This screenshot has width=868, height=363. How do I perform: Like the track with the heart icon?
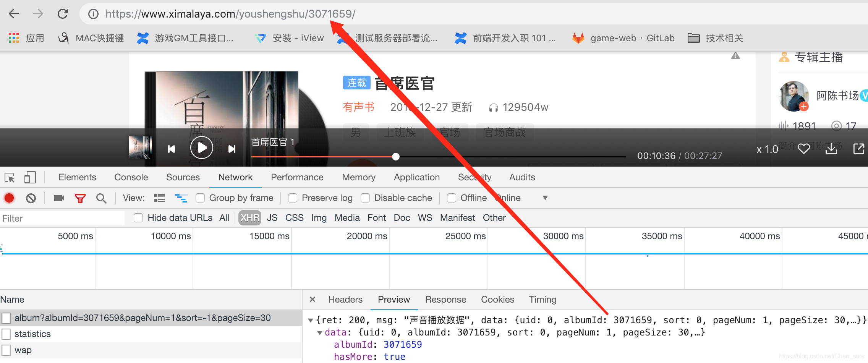(804, 149)
